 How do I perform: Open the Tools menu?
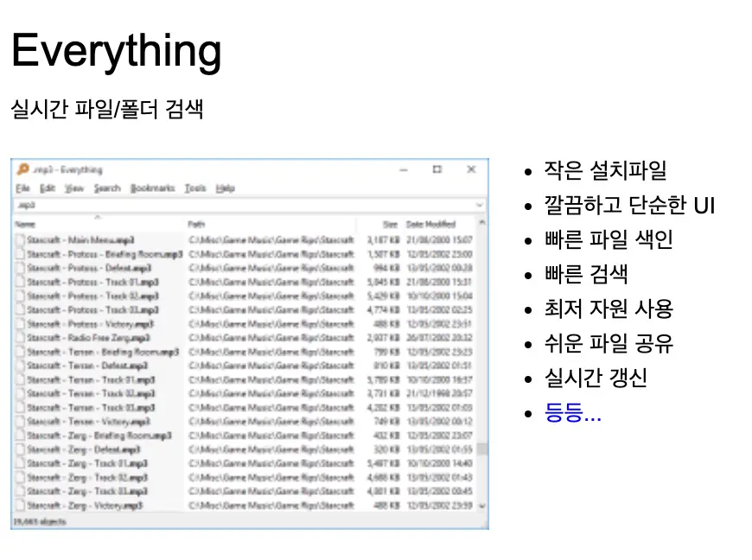click(195, 188)
